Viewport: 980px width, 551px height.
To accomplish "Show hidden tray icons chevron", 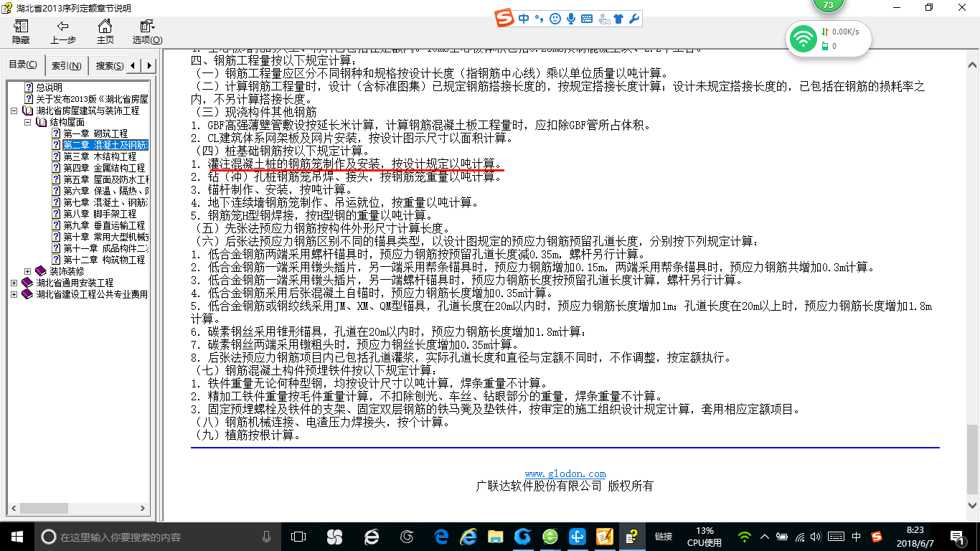I will (x=765, y=537).
